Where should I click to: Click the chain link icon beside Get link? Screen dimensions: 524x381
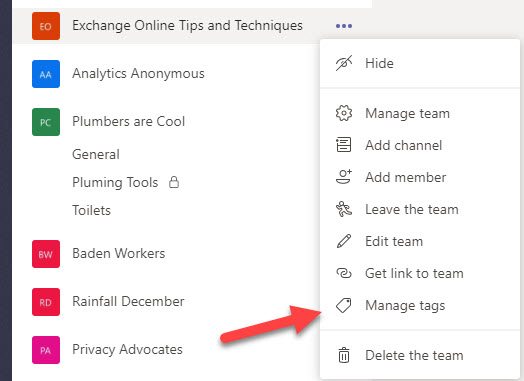click(344, 273)
